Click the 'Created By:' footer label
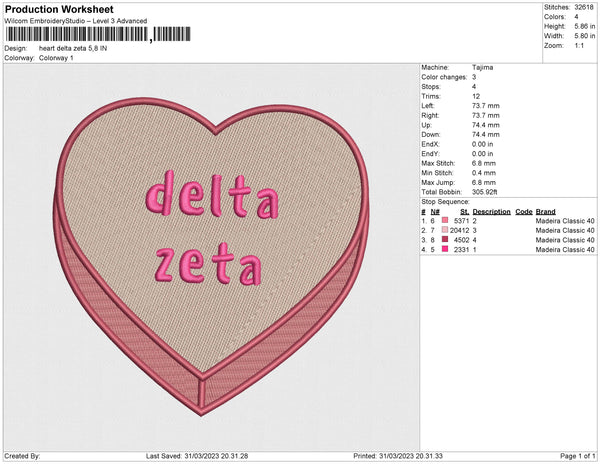This screenshot has width=600, height=464. click(22, 456)
